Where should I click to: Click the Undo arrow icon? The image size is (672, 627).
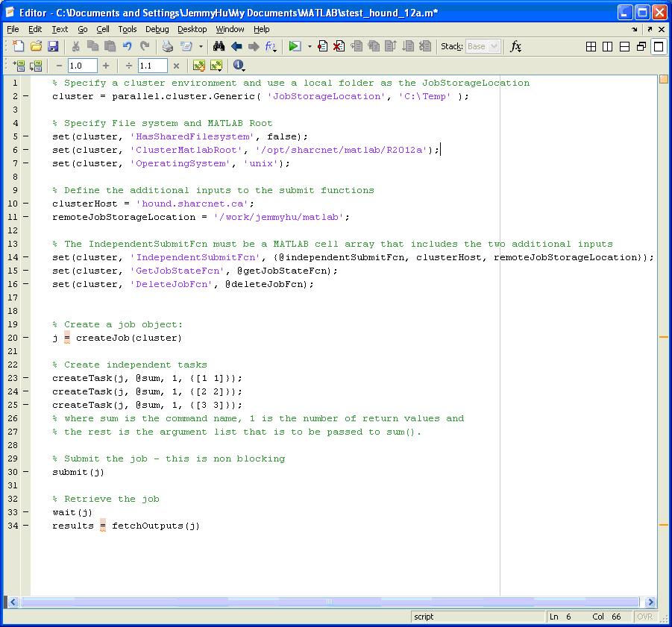(x=128, y=46)
